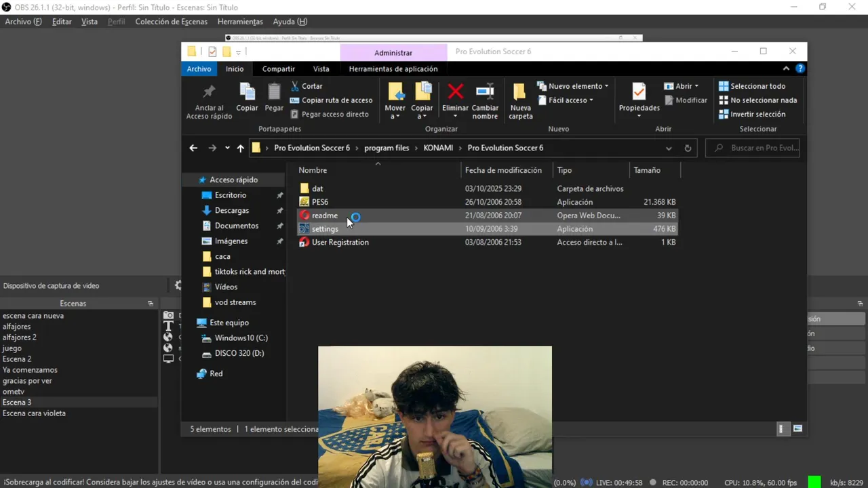The width and height of the screenshot is (868, 488).
Task: Click Copiar ruta de acceso
Action: [x=332, y=100]
